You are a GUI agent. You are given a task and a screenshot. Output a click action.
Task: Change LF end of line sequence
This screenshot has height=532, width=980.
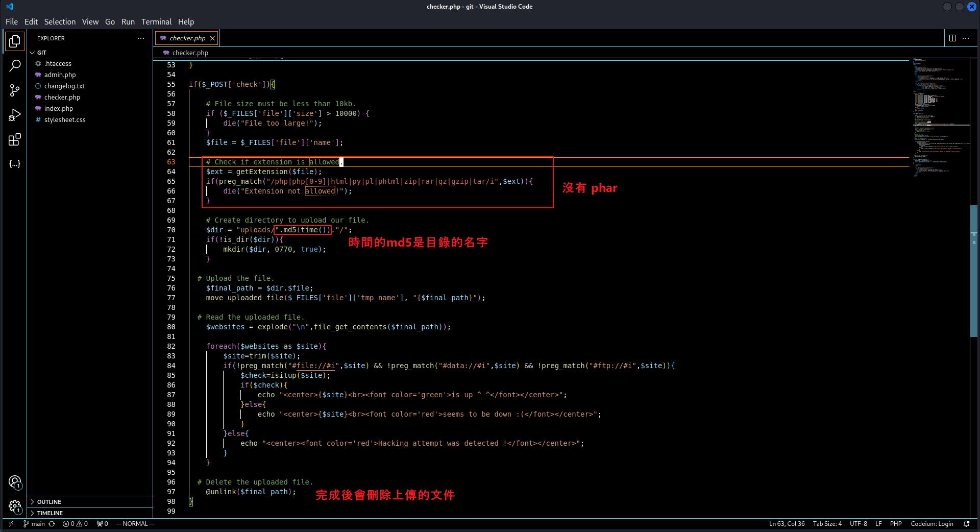pyautogui.click(x=878, y=524)
